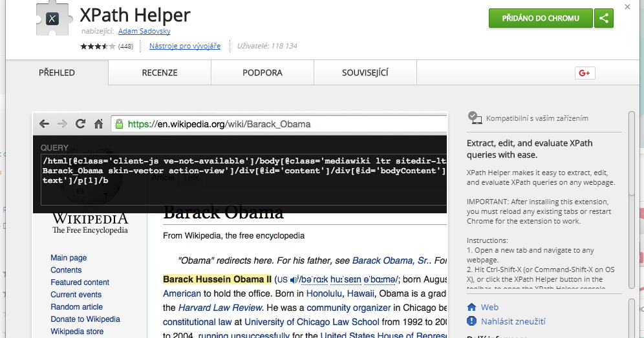Click the Harvard Law Review link

tap(220, 308)
